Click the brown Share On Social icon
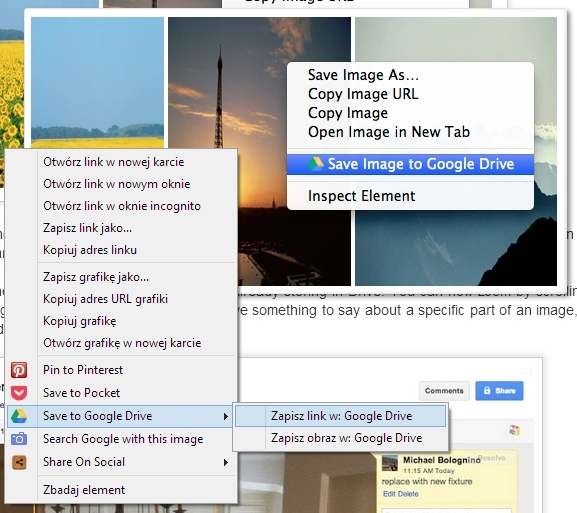577x513 pixels. [19, 462]
